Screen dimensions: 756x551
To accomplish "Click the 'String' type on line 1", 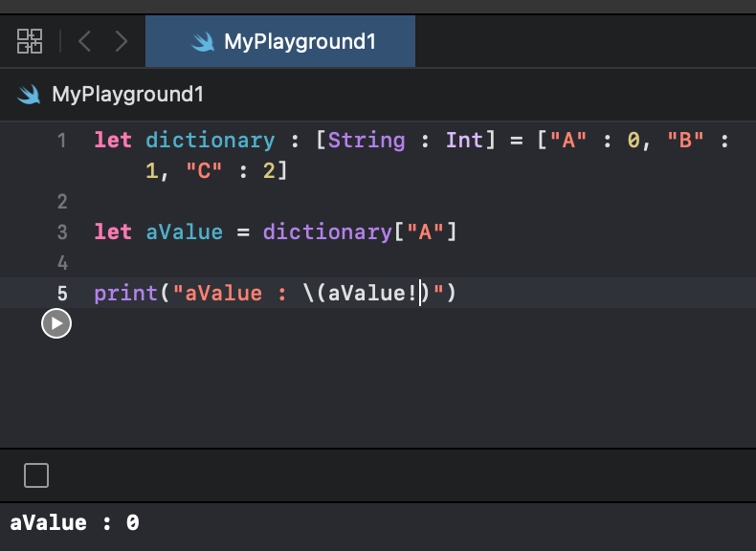I will point(367,141).
